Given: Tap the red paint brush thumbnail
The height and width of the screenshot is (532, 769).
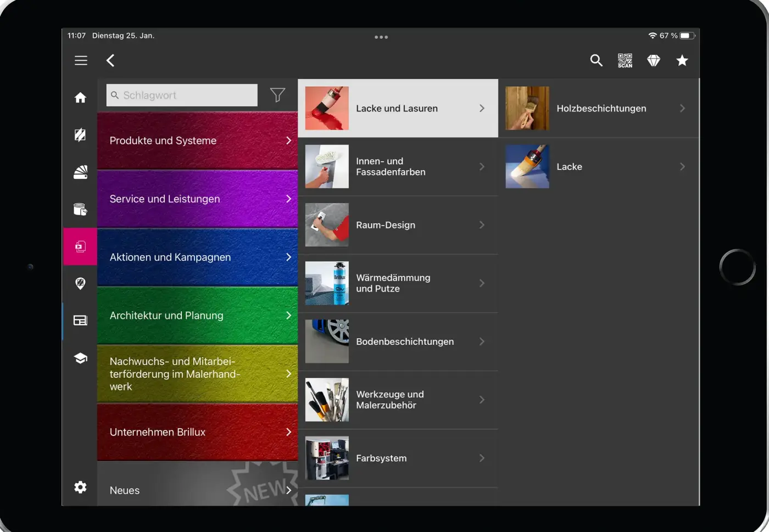Looking at the screenshot, I should 327,108.
